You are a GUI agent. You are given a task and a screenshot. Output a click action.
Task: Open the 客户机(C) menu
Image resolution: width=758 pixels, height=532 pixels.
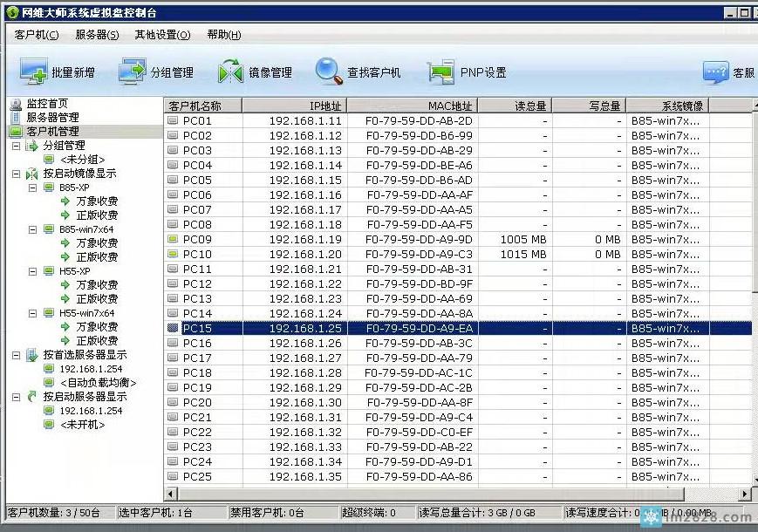point(37,35)
